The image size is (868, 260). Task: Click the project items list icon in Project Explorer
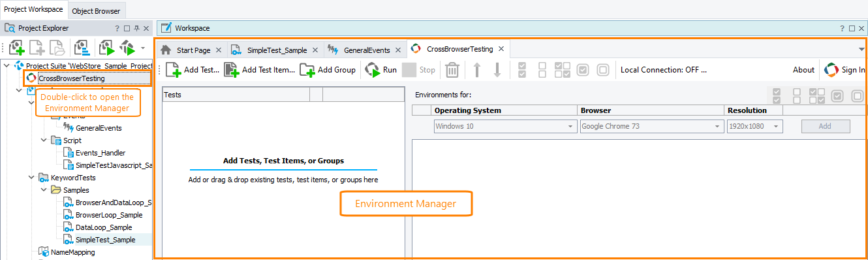tap(82, 48)
